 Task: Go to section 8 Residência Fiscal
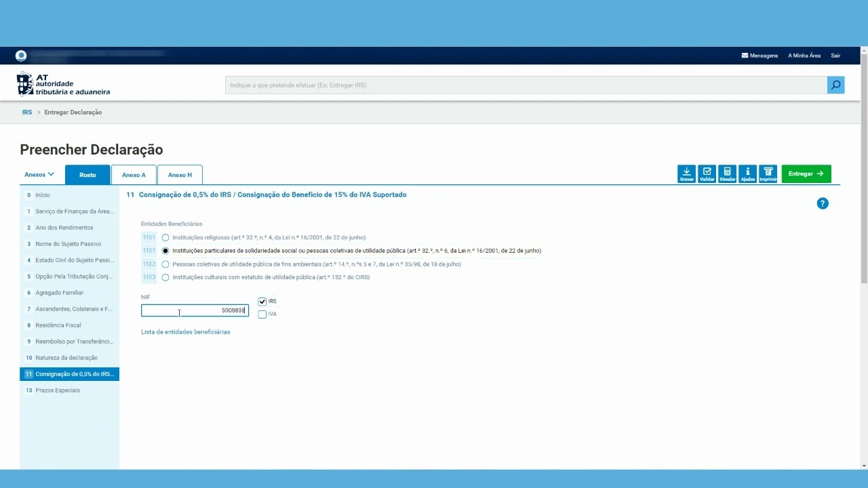[69, 325]
